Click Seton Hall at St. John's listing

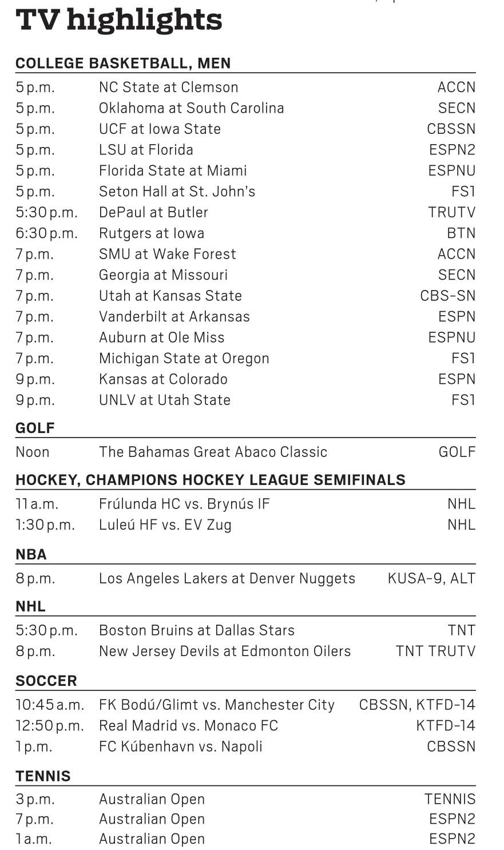177,192
